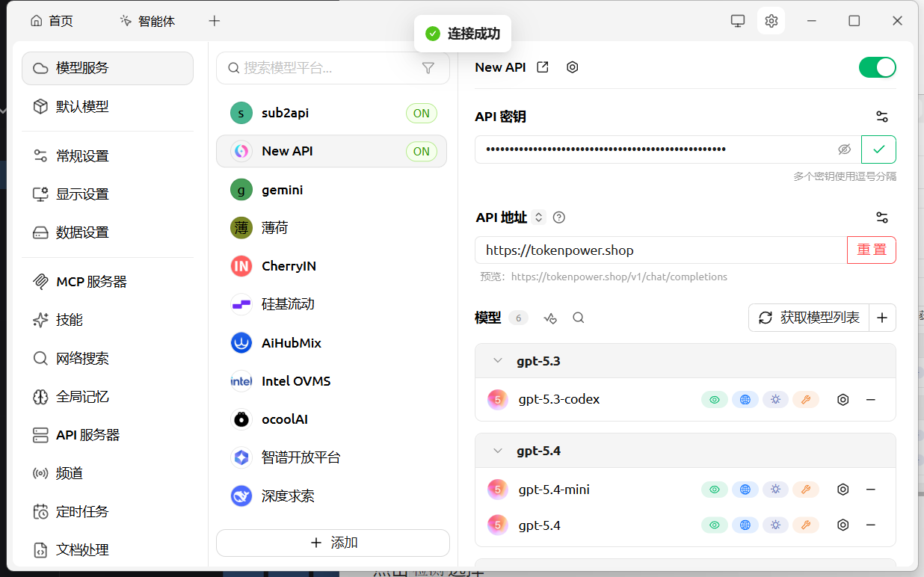Open 模型服务 settings section

[x=108, y=68]
